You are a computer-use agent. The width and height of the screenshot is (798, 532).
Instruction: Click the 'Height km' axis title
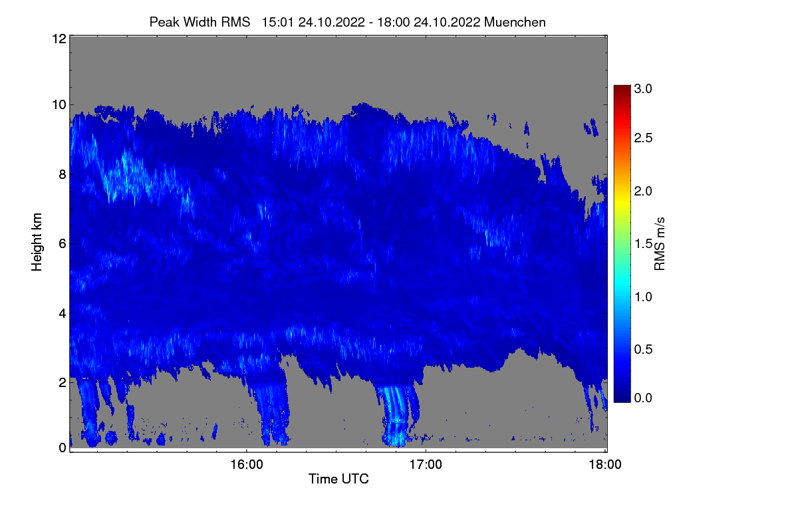pyautogui.click(x=37, y=241)
